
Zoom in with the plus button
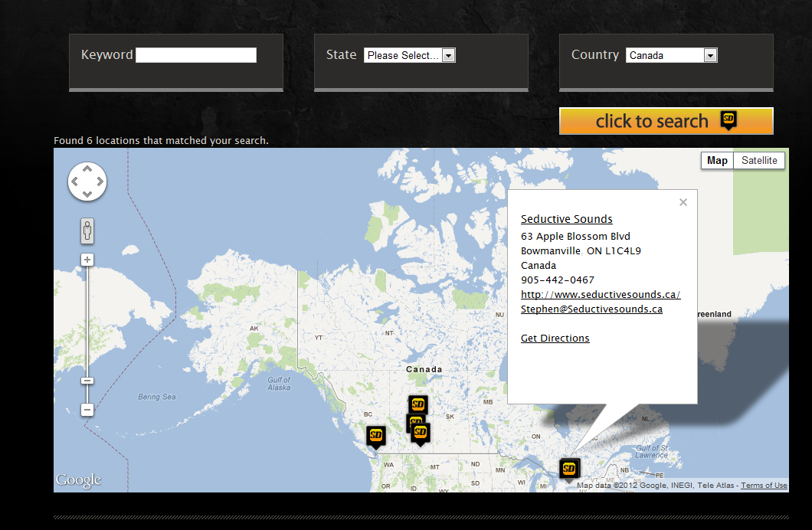[87, 260]
